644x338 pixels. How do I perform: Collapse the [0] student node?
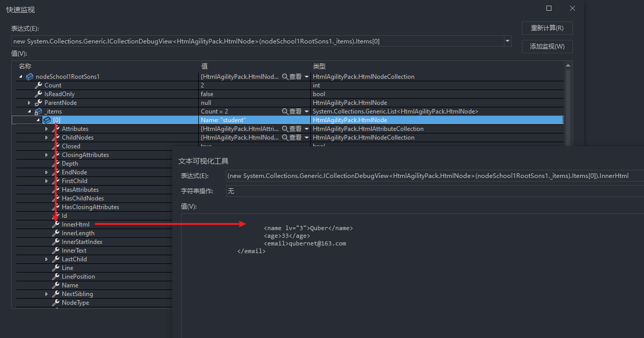click(38, 120)
